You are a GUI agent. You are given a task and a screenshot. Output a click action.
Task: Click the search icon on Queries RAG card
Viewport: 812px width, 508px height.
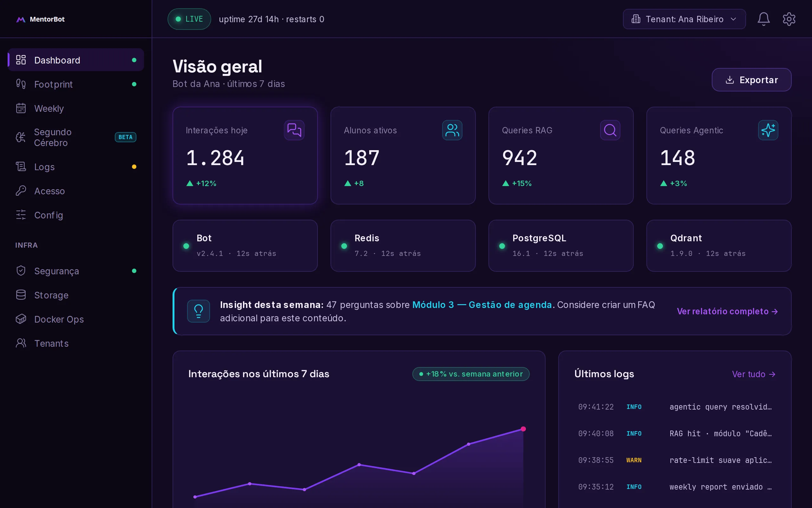click(x=610, y=130)
